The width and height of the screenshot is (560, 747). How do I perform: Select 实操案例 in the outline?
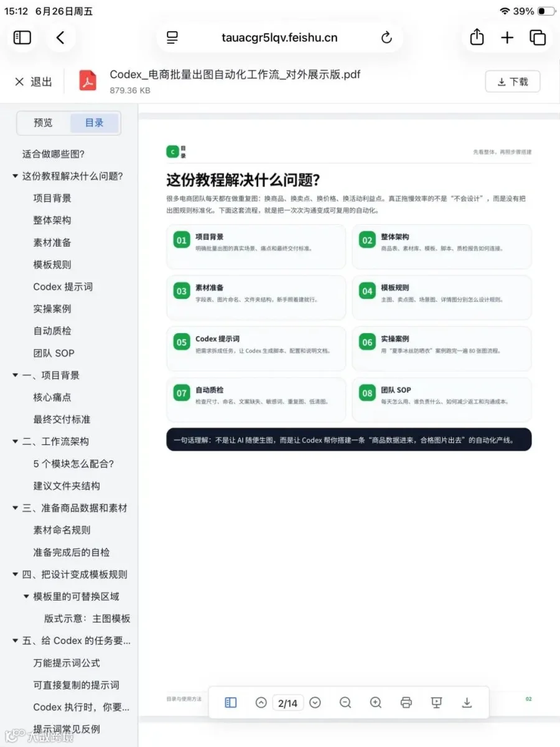[52, 309]
